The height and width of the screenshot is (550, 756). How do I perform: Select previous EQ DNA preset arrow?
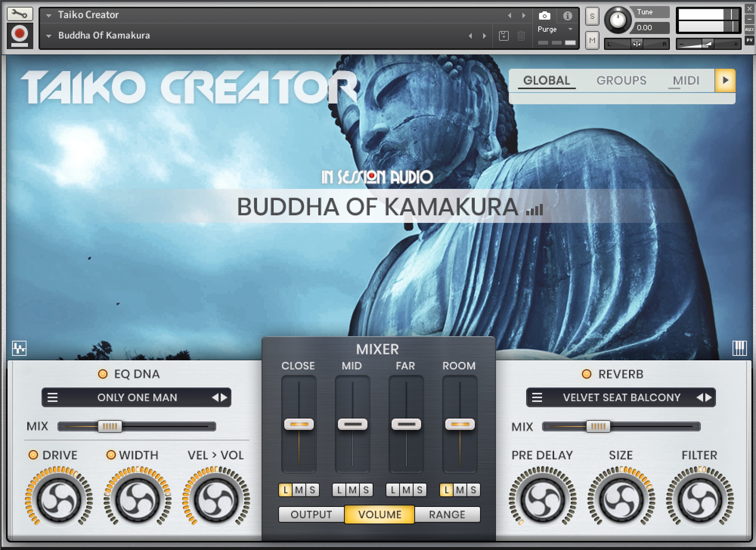coord(215,397)
